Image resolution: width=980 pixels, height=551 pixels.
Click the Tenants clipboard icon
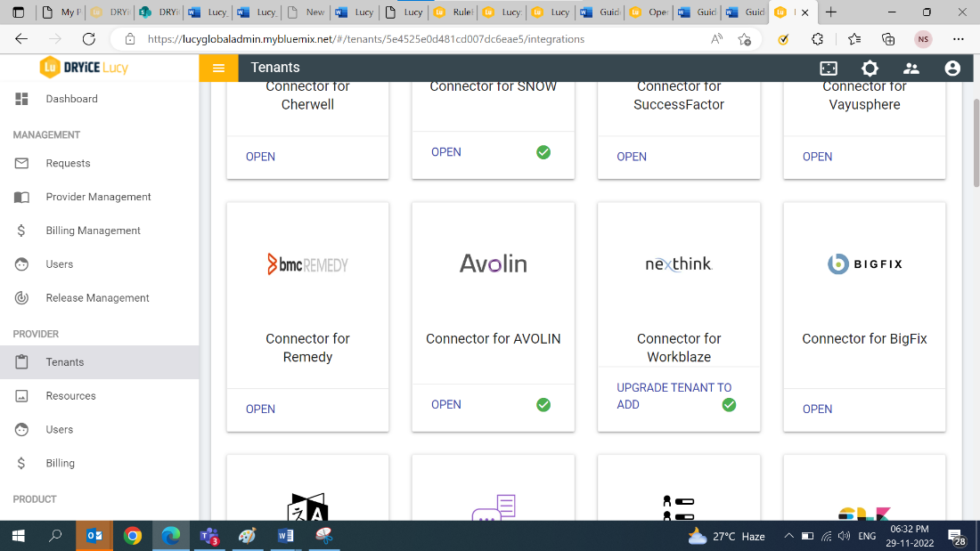tap(22, 361)
